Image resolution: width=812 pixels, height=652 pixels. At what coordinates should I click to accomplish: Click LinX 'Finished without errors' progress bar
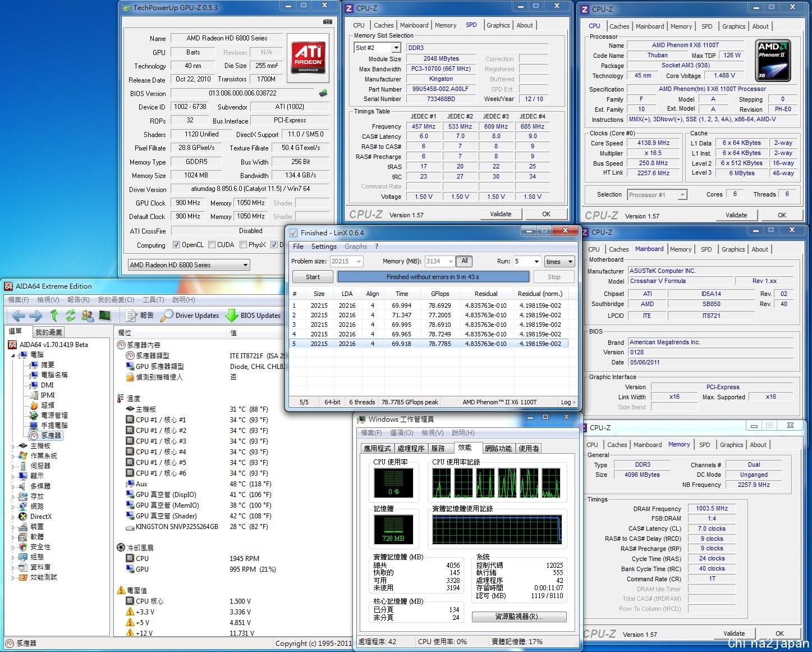click(433, 277)
